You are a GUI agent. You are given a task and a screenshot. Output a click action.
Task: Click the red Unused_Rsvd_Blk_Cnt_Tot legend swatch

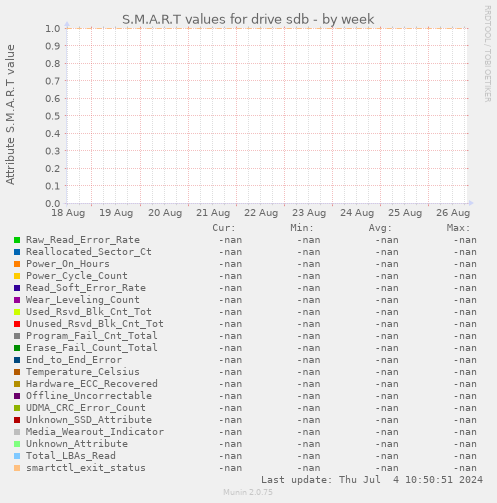point(17,324)
